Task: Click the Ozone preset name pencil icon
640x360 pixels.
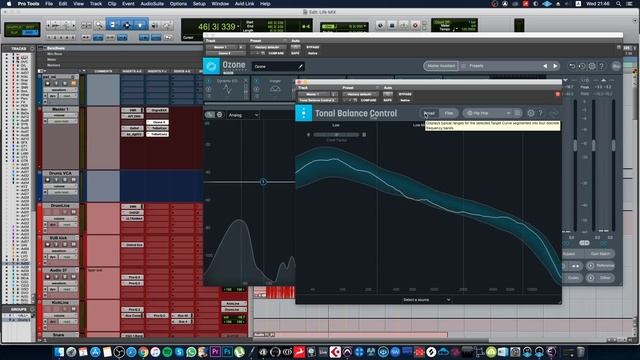Action: coord(300,66)
